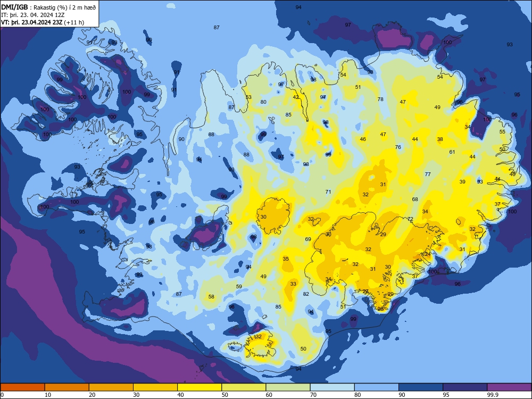Click the humidity value '33' on the map
This screenshot has height=399, width=532.
[293, 284]
